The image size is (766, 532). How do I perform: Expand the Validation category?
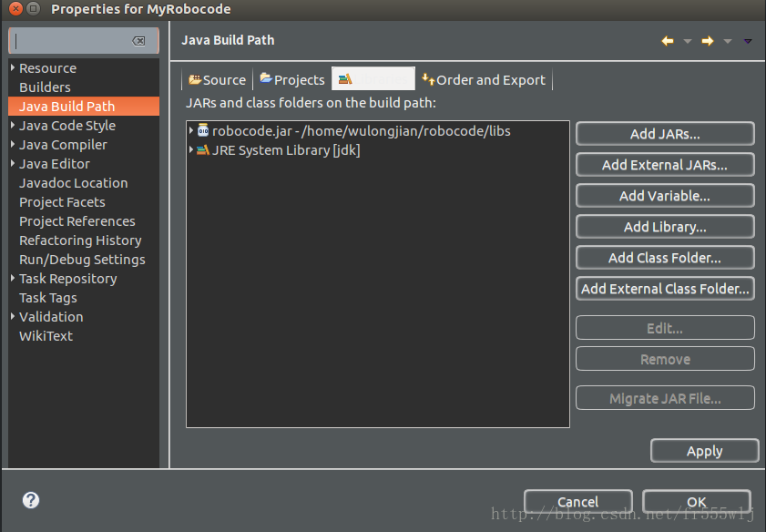(13, 316)
